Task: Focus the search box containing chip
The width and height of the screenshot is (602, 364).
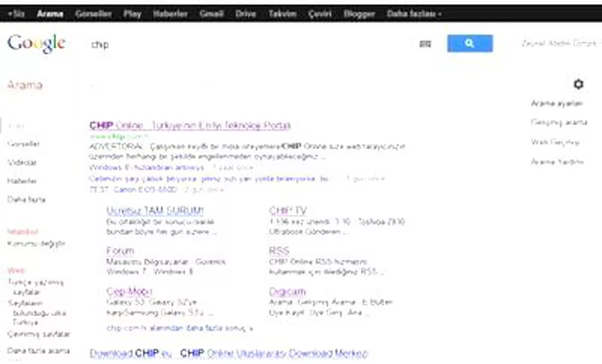Action: (x=249, y=44)
